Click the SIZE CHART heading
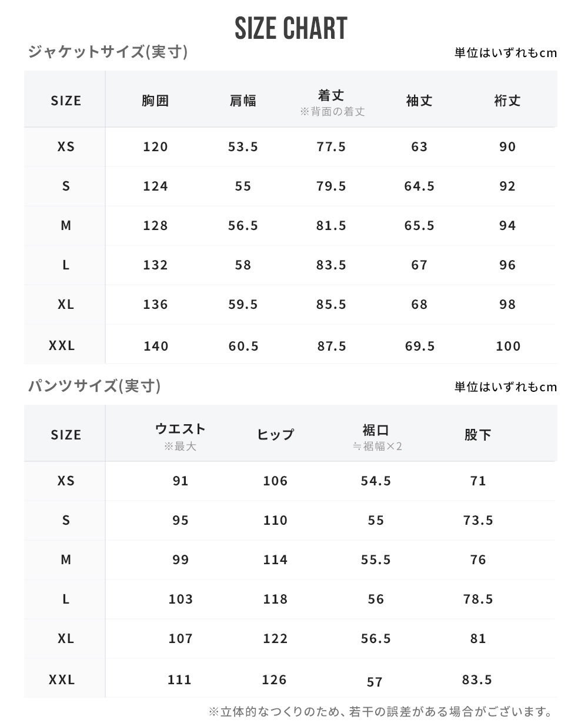588x726 pixels. 291,28
